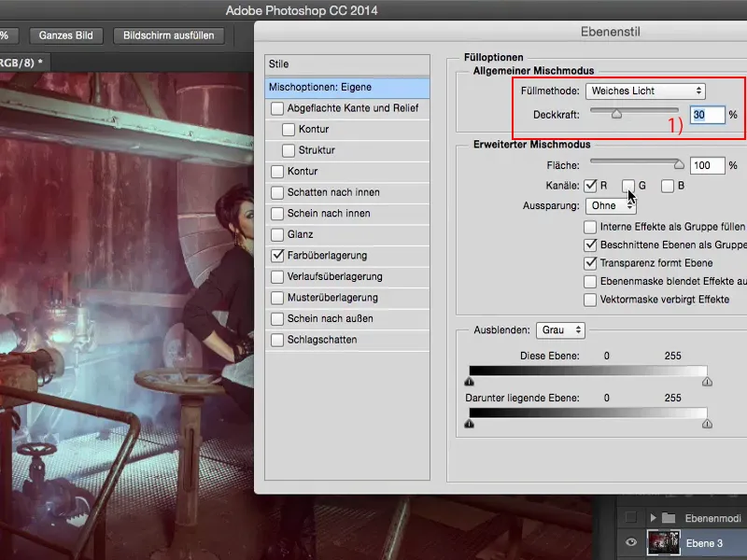
Task: Select the Ebene 3 layer thumbnail
Action: coord(663,543)
